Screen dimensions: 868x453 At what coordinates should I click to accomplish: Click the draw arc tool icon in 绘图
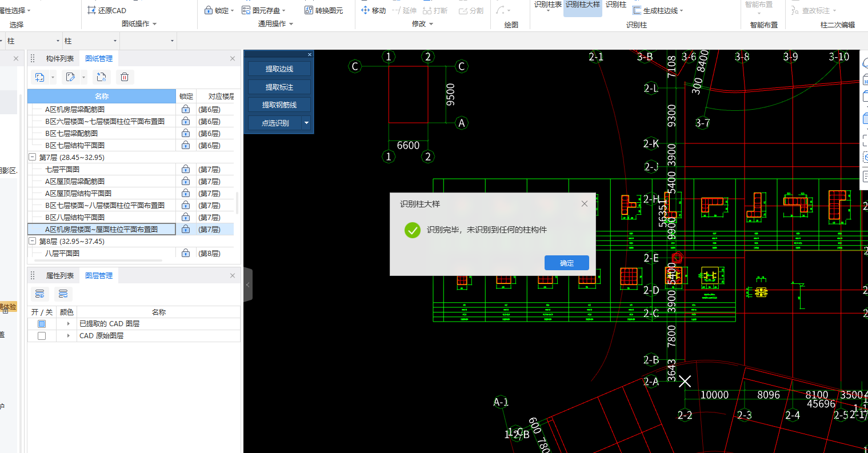(500, 10)
